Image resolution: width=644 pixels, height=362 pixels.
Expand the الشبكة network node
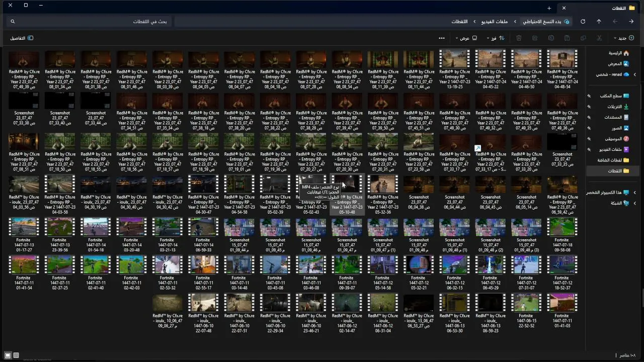point(634,203)
